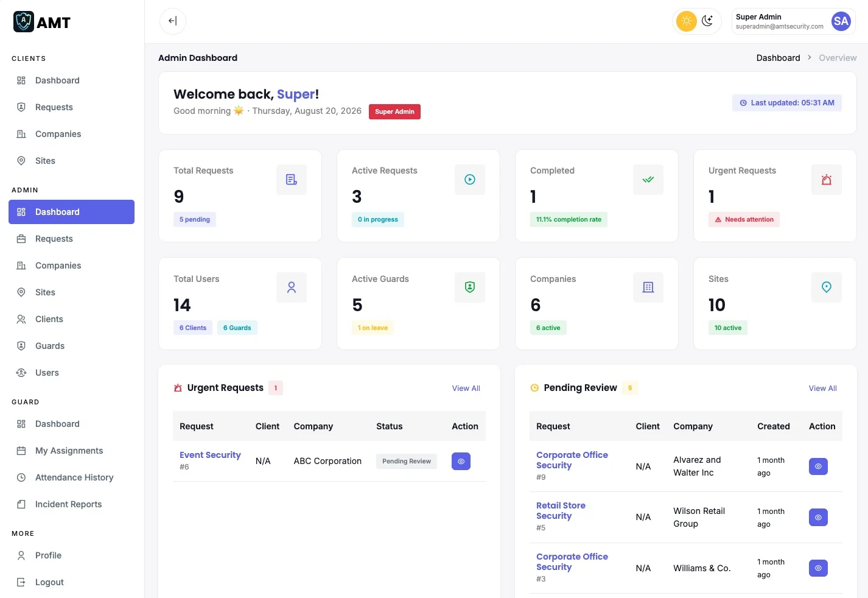The width and height of the screenshot is (868, 598).
Task: Log out via sidebar Logout
Action: (71, 582)
